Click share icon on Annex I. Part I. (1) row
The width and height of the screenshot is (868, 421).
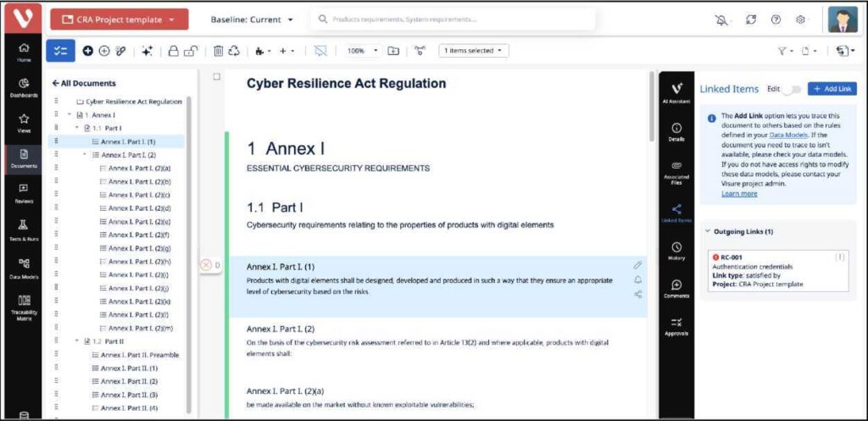pyautogui.click(x=637, y=294)
